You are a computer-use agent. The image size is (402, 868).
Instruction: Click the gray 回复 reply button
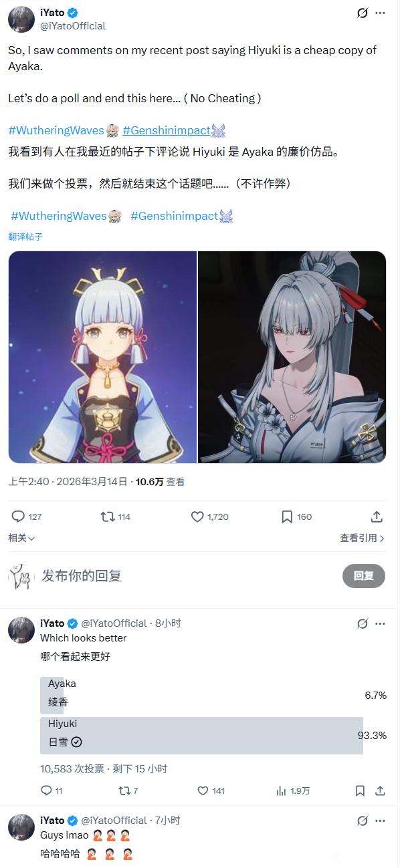click(364, 576)
